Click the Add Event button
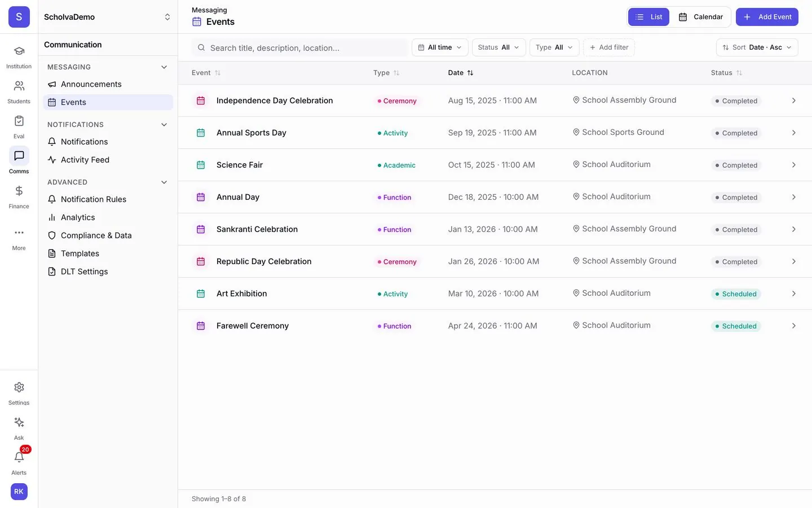This screenshot has width=812, height=508. coord(767,17)
